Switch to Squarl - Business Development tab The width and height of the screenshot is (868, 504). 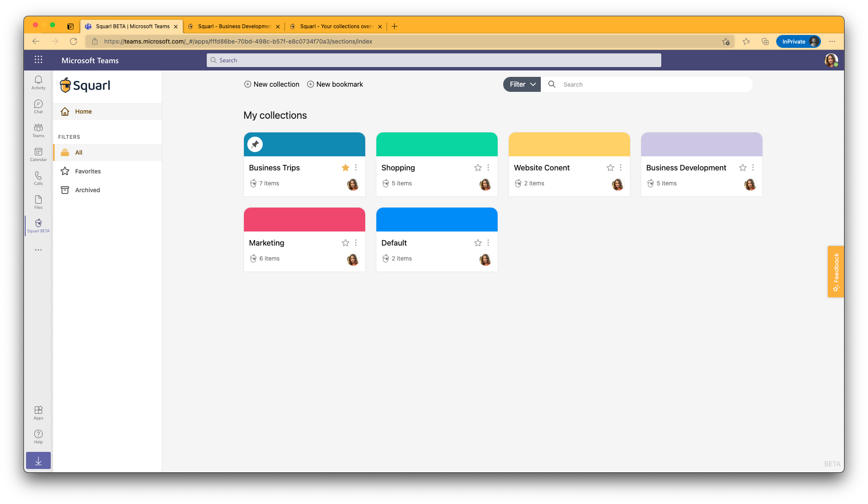pyautogui.click(x=234, y=26)
